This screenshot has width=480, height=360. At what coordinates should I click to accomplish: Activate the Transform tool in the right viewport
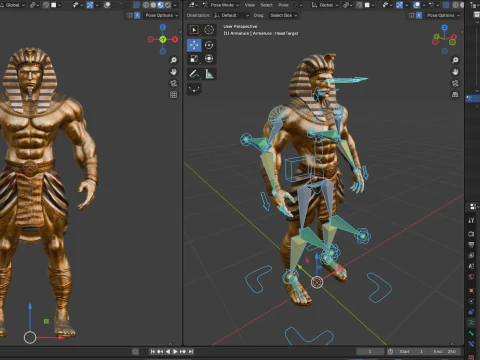tap(209, 59)
